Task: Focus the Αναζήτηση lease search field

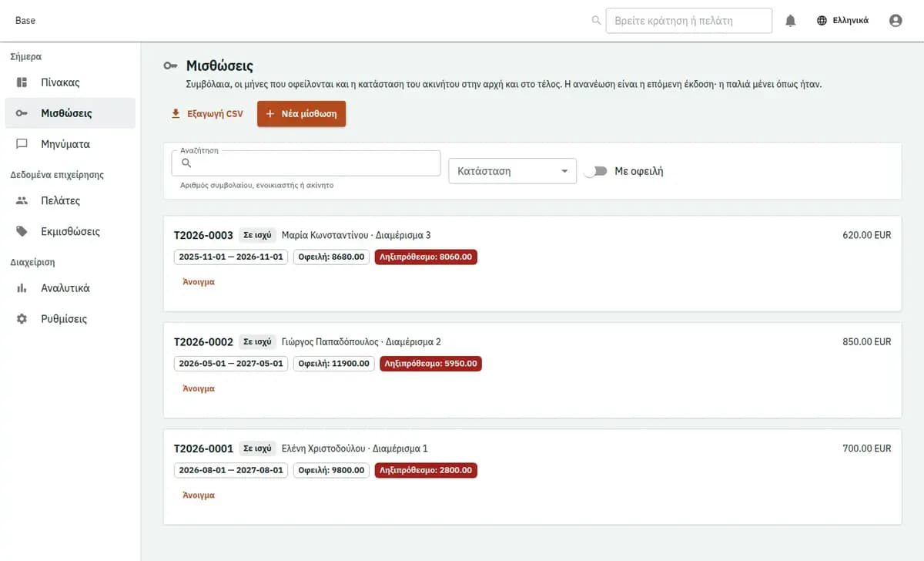Action: click(306, 163)
